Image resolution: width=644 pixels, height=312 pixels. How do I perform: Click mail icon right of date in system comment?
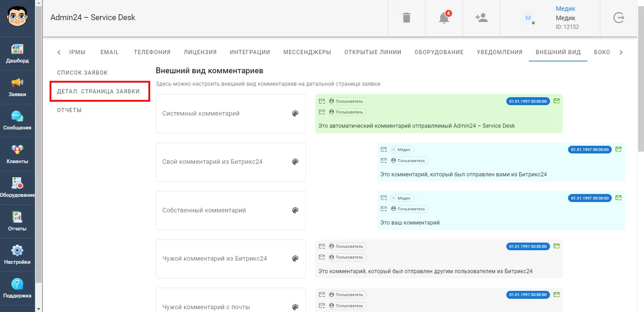(557, 101)
